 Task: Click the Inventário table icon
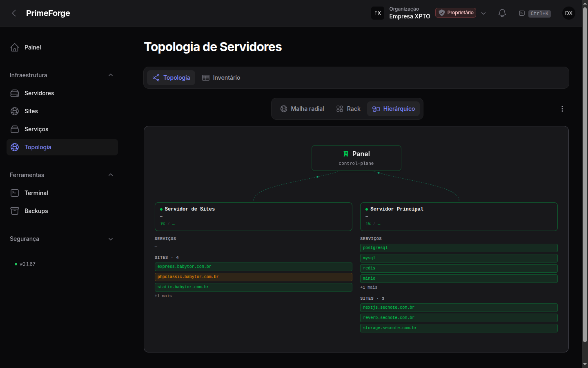(x=206, y=78)
